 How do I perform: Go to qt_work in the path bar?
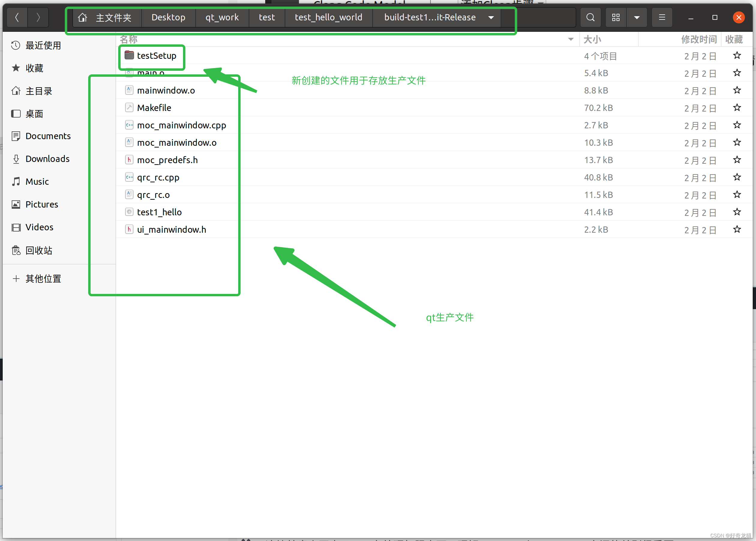point(222,17)
